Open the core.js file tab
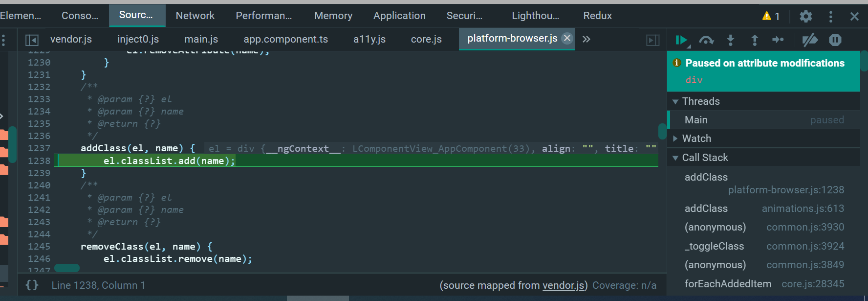This screenshot has height=301, width=868. tap(426, 39)
